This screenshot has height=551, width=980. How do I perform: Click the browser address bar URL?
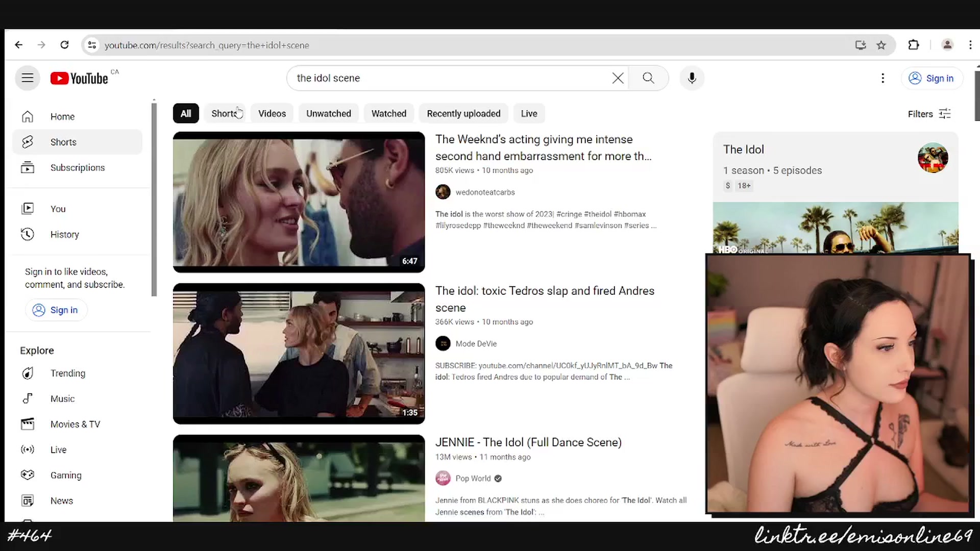[207, 45]
